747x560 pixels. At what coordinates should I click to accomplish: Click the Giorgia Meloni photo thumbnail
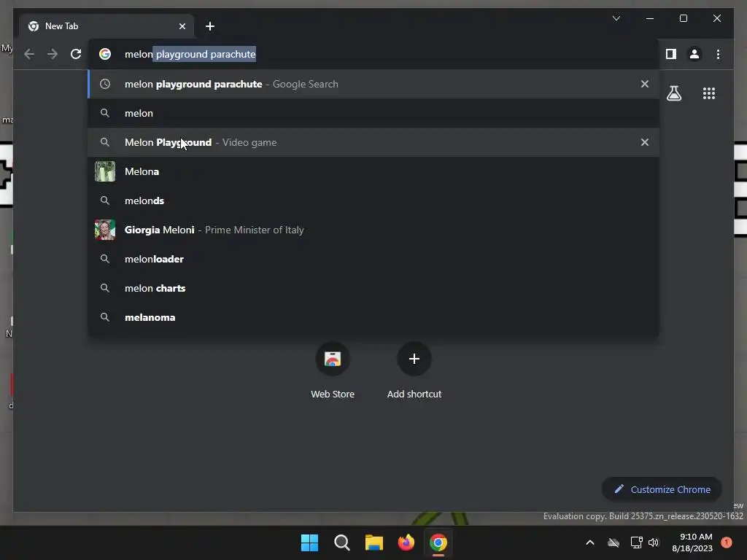coord(105,230)
